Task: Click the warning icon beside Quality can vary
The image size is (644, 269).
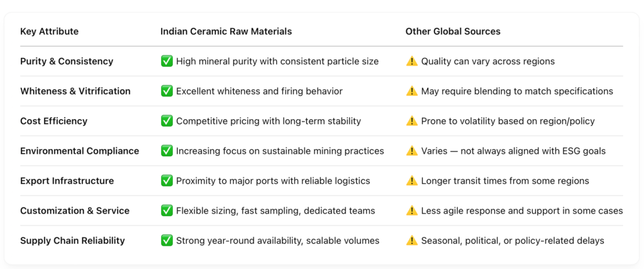Action: coord(412,61)
